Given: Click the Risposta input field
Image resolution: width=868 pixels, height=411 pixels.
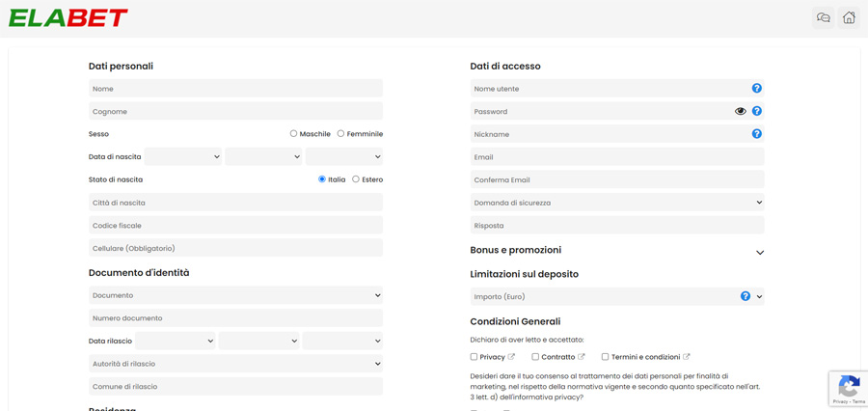Looking at the screenshot, I should [x=617, y=226].
